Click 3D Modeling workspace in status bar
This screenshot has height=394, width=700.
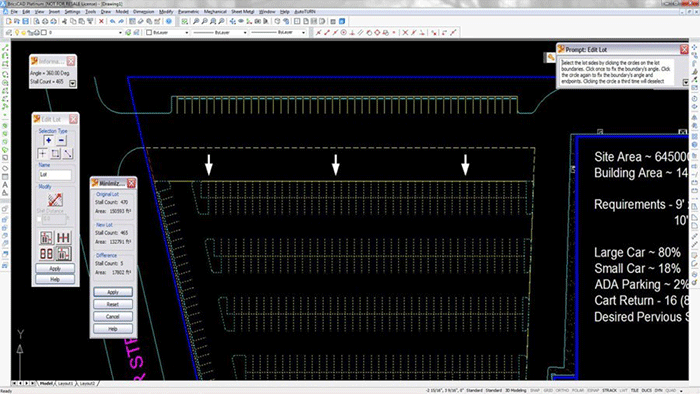516,390
